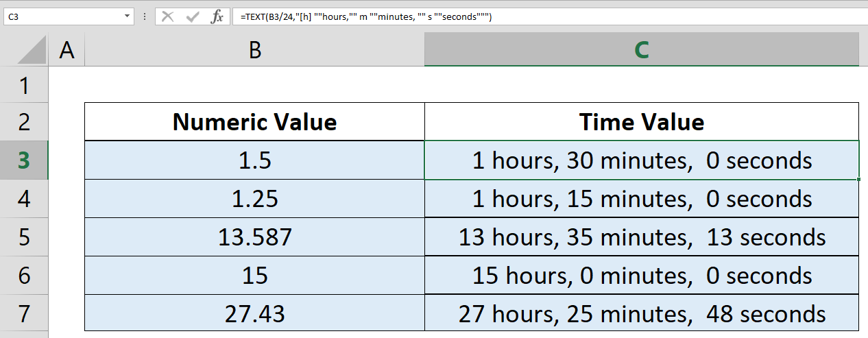Select column C header

point(642,49)
